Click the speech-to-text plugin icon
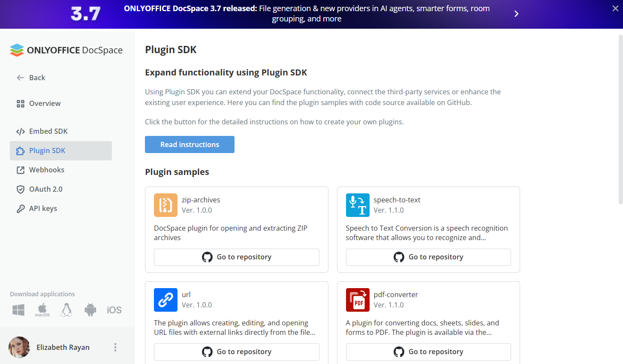 (x=358, y=205)
